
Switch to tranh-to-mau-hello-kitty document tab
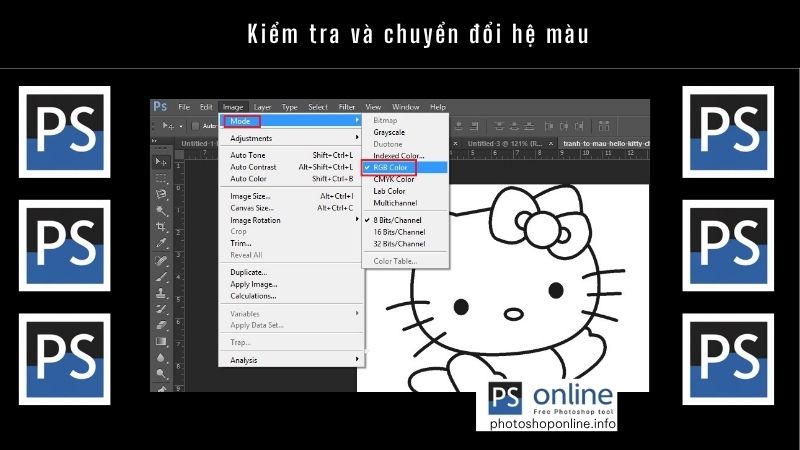606,144
